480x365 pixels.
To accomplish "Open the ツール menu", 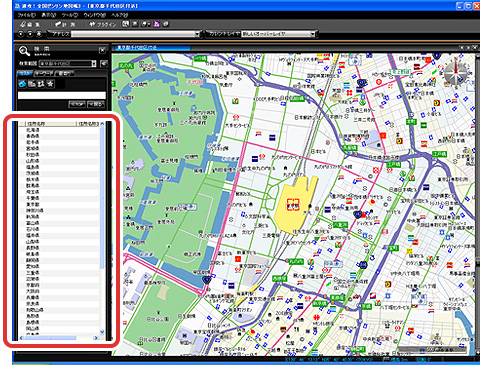I will coord(70,15).
